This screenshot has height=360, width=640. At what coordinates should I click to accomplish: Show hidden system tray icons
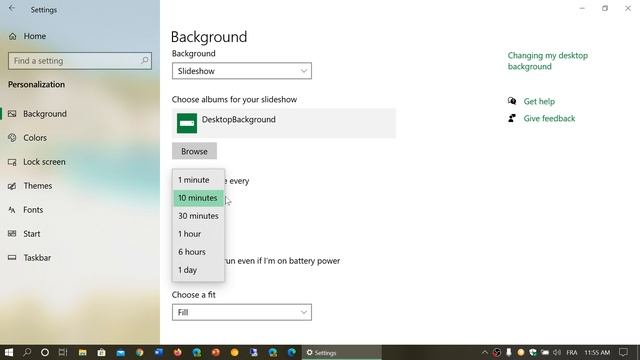point(484,352)
